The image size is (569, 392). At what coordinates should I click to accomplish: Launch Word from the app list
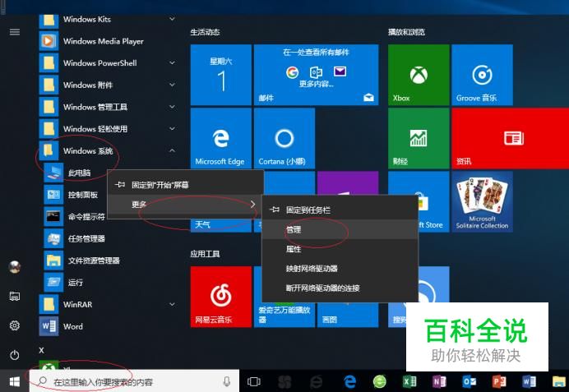click(109, 326)
